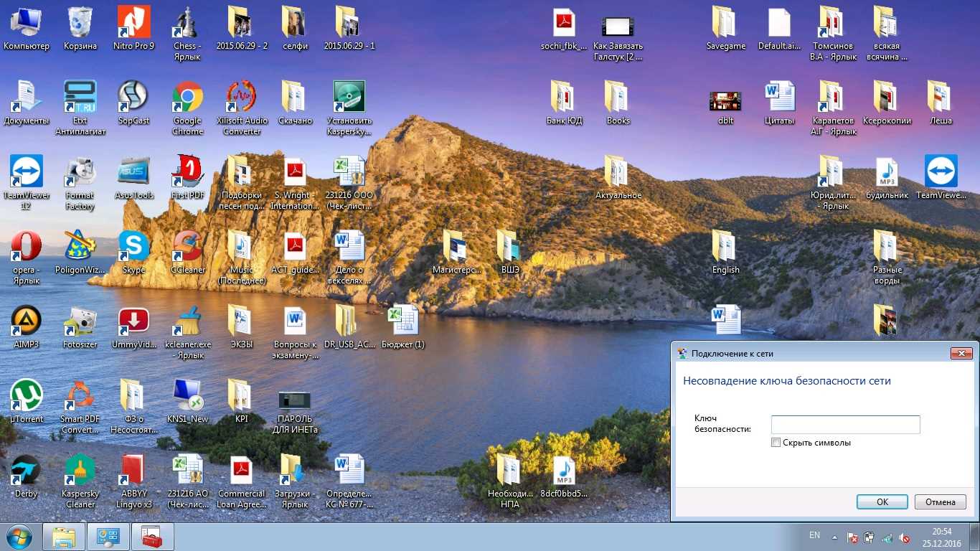Click the Ключ безопасности input field
This screenshot has height=551, width=980.
845,424
